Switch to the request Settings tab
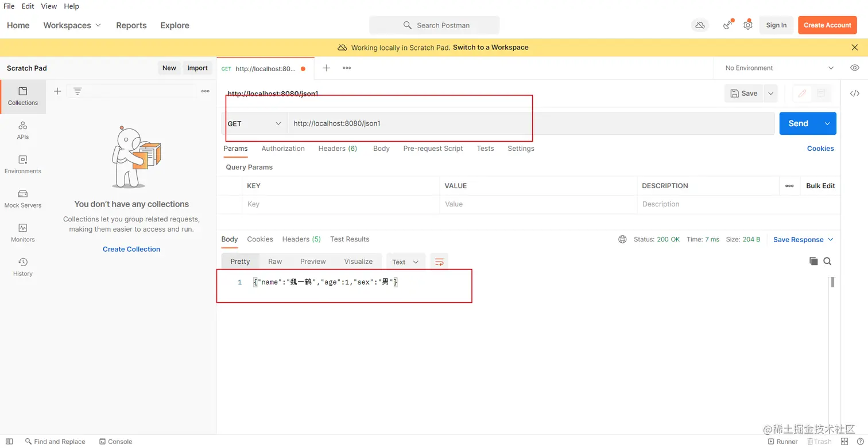 point(521,148)
